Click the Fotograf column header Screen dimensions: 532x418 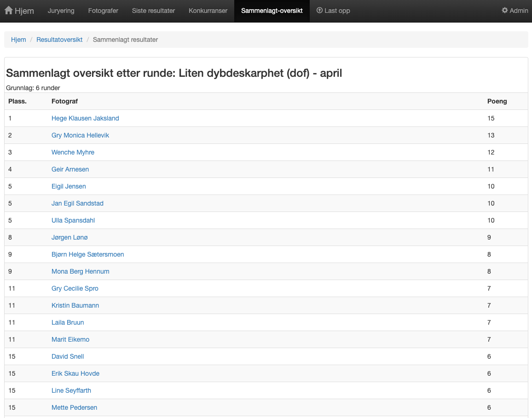(64, 101)
